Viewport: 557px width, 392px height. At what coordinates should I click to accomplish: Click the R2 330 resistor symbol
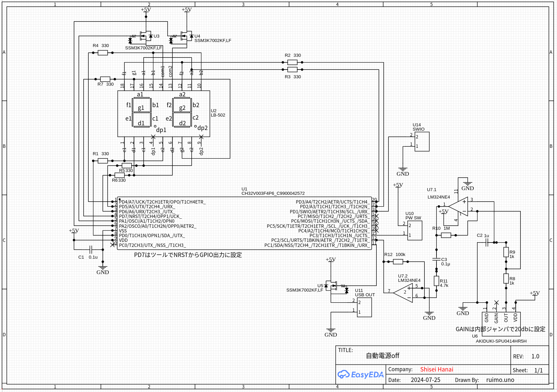(292, 62)
